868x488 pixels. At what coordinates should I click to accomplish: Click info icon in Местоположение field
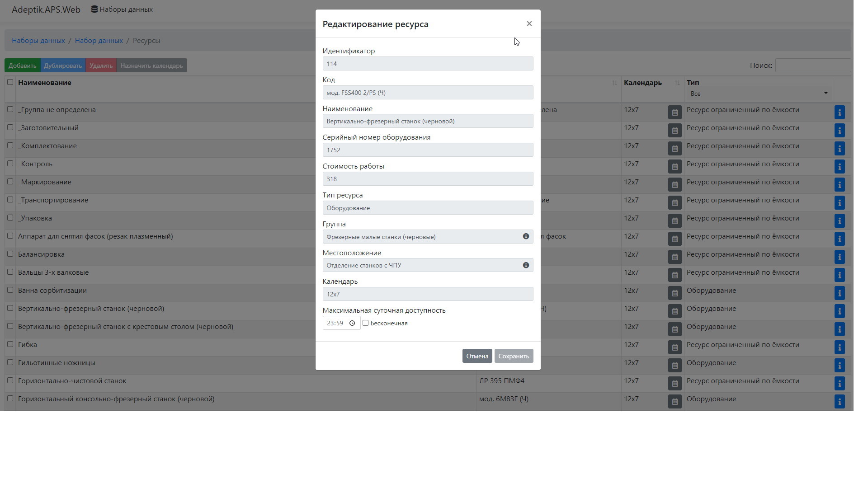point(526,265)
